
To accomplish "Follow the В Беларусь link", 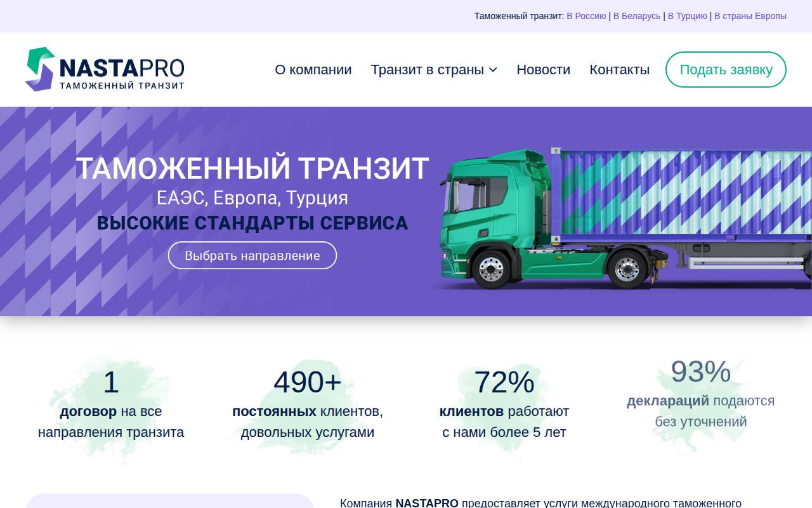I will tap(637, 16).
